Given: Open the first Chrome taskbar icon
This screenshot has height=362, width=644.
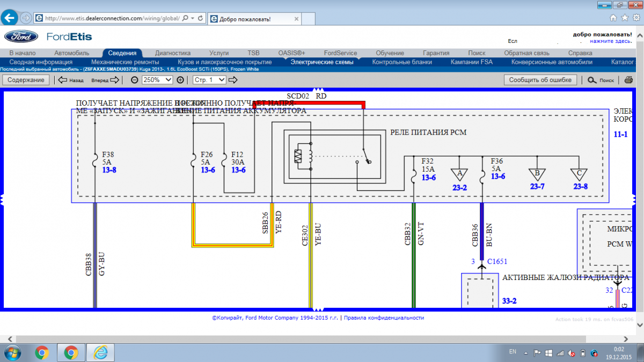Looking at the screenshot, I should pyautogui.click(x=42, y=352).
